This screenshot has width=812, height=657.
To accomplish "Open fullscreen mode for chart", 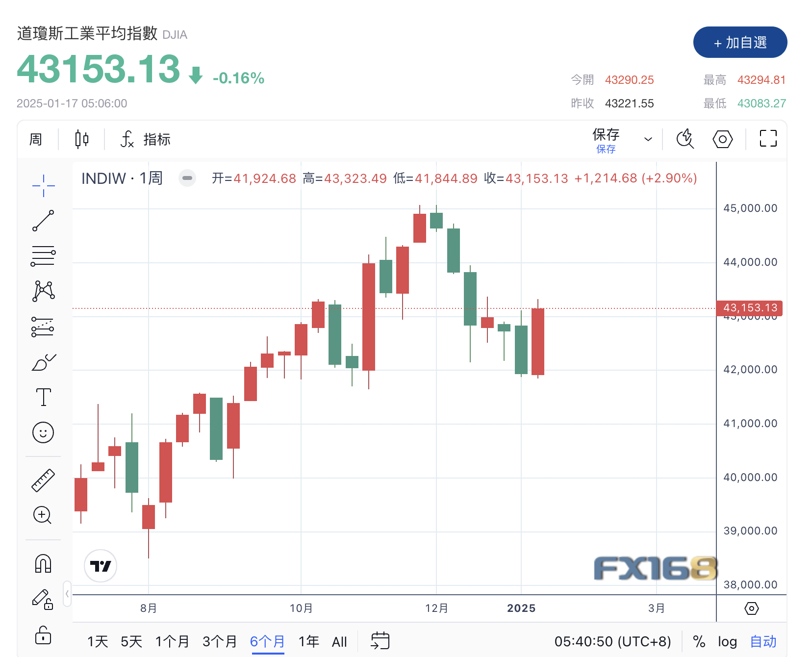I will (x=768, y=139).
